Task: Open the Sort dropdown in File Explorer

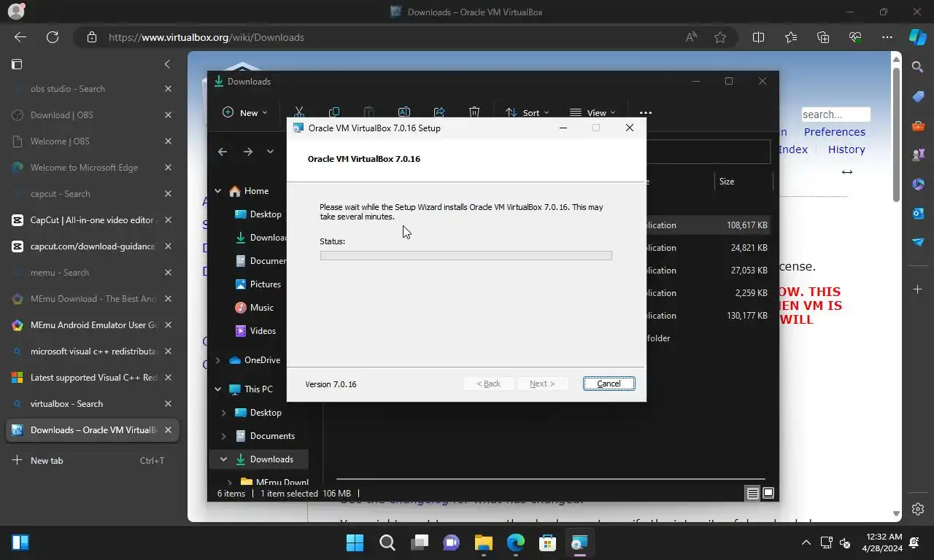Action: pos(528,112)
